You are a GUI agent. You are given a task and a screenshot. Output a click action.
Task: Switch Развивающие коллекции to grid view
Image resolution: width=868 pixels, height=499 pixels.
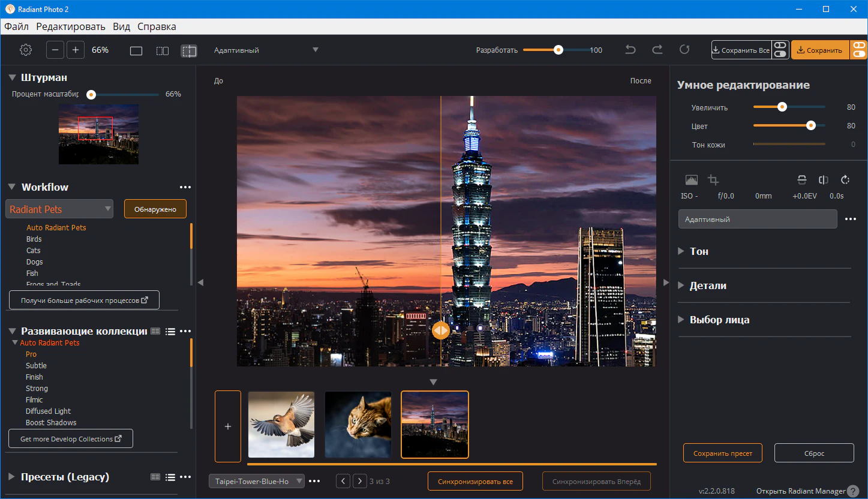pos(155,331)
